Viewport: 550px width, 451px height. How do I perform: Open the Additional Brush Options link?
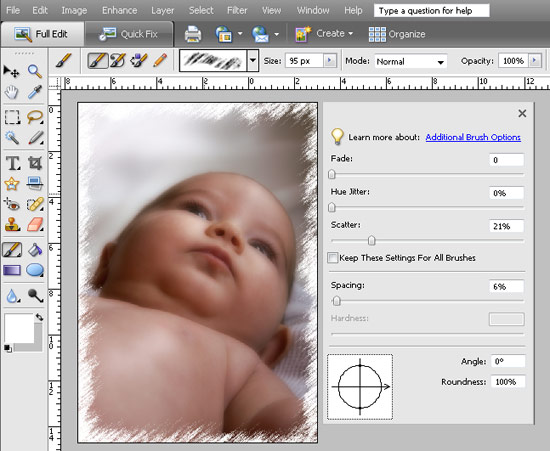pos(473,137)
